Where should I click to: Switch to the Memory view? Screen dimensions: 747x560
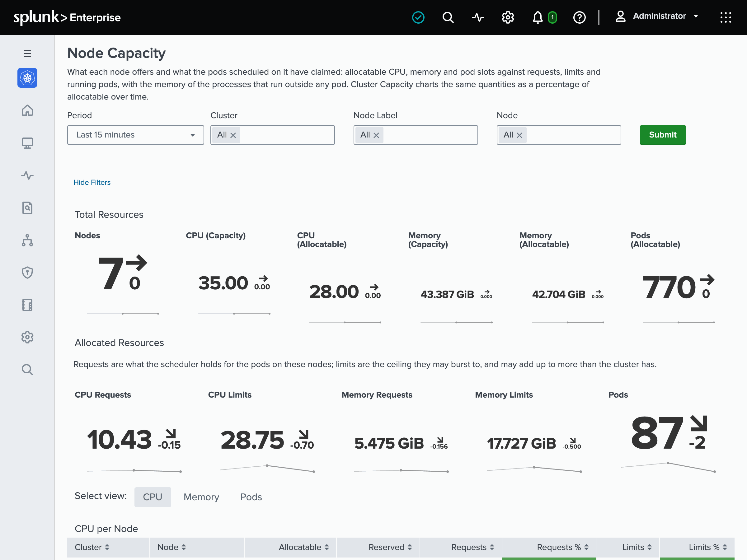[x=201, y=497]
